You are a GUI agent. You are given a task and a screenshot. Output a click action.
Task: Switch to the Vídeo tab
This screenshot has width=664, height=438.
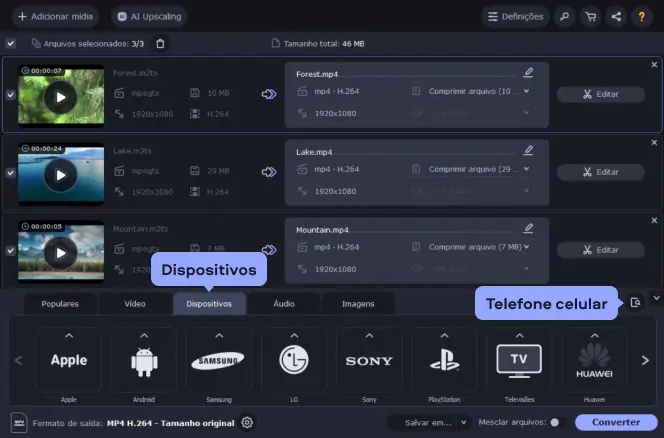coord(135,304)
